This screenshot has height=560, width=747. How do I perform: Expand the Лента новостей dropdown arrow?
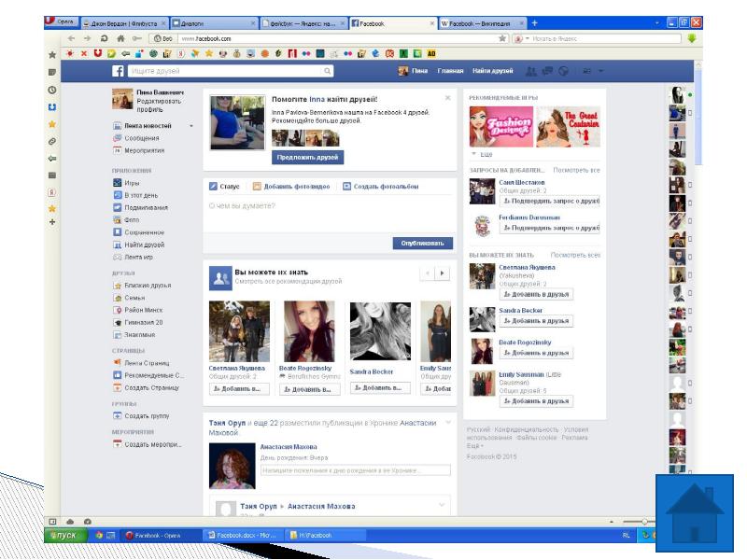click(x=191, y=125)
